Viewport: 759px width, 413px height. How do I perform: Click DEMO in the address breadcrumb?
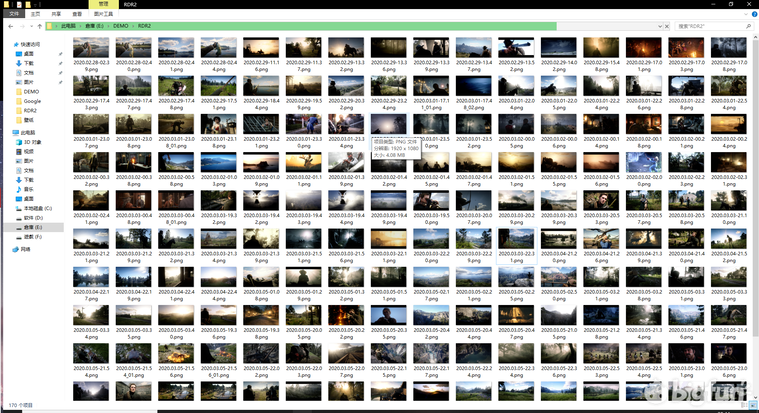(121, 26)
